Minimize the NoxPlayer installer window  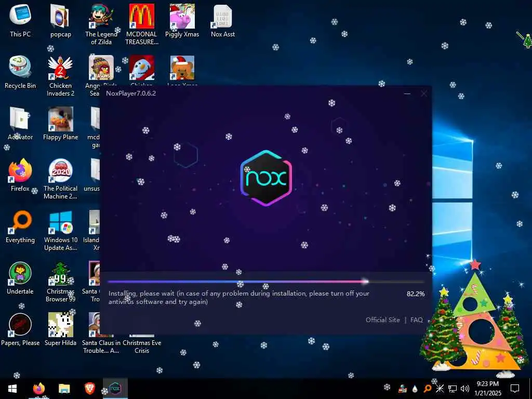click(407, 94)
